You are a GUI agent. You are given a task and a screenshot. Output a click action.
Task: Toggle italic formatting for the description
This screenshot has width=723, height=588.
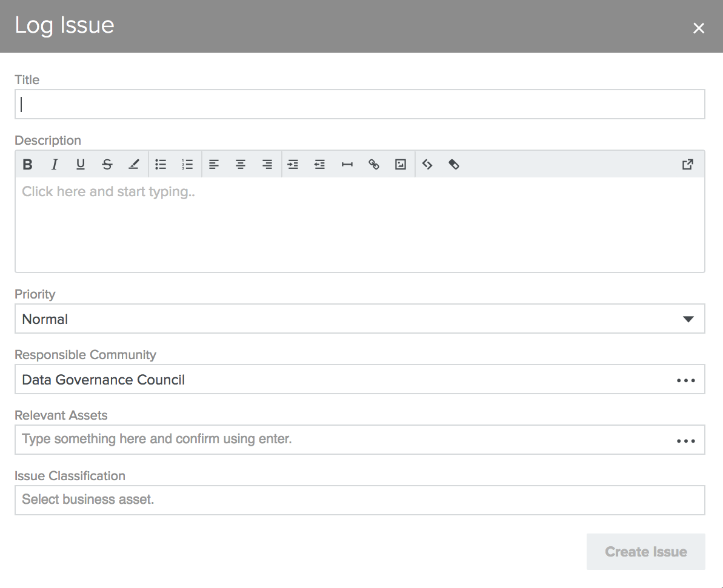coord(54,164)
